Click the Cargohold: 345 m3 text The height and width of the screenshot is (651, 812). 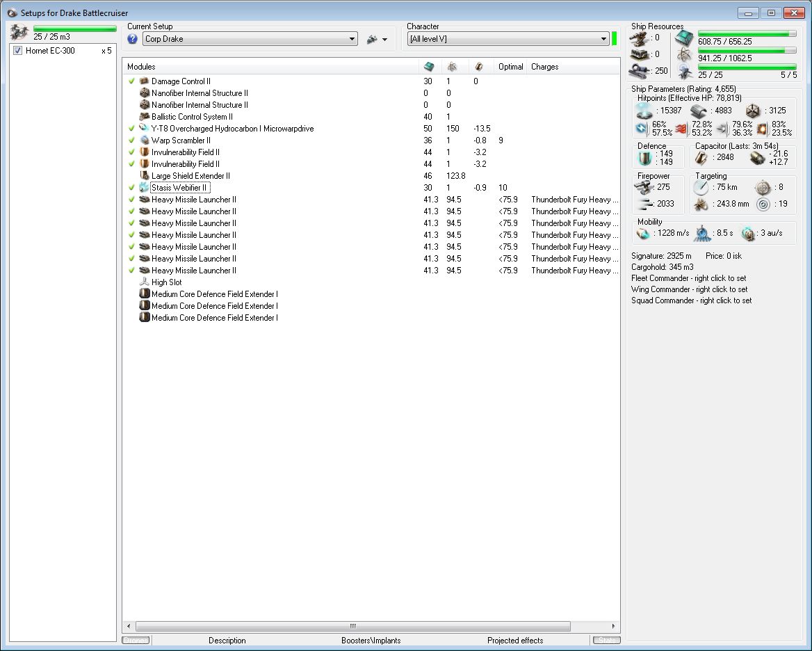coord(662,267)
